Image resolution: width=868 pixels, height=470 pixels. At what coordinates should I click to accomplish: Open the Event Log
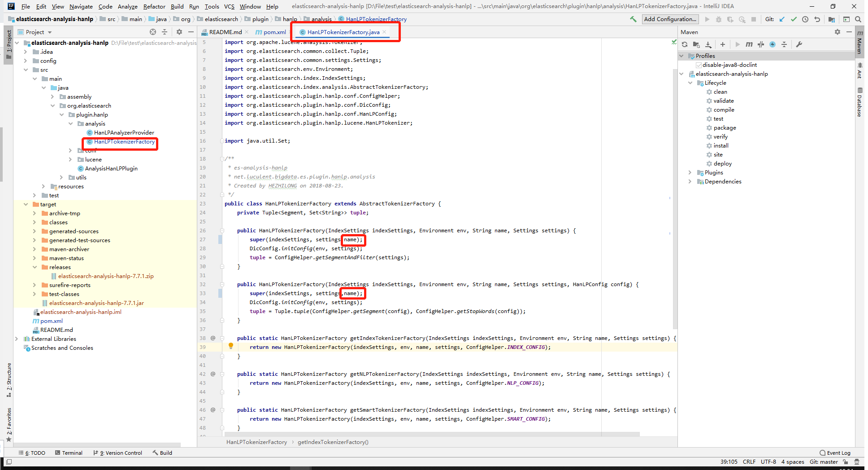point(835,453)
